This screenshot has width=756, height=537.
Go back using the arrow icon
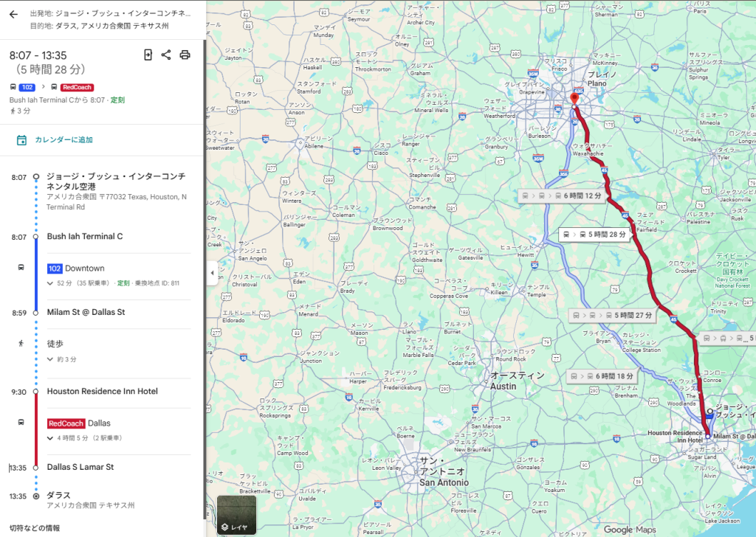pyautogui.click(x=13, y=14)
